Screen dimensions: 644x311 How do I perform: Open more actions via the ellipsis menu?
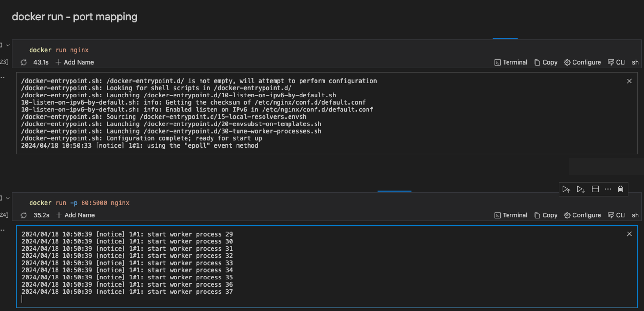pyautogui.click(x=608, y=189)
